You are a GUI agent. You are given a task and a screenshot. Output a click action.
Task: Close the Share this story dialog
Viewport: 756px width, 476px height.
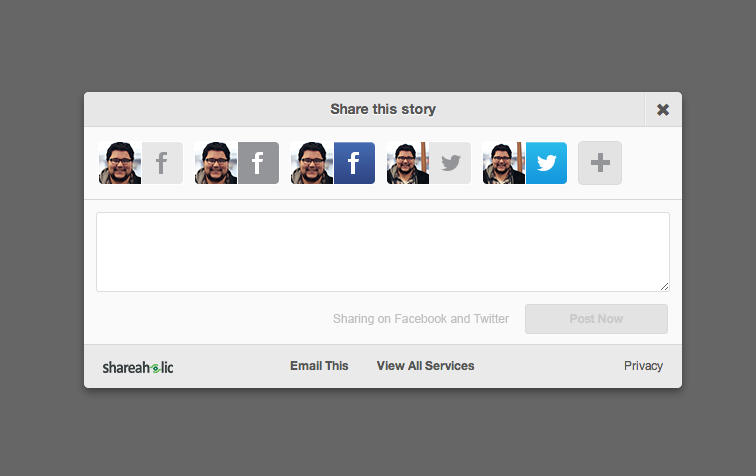tap(663, 109)
